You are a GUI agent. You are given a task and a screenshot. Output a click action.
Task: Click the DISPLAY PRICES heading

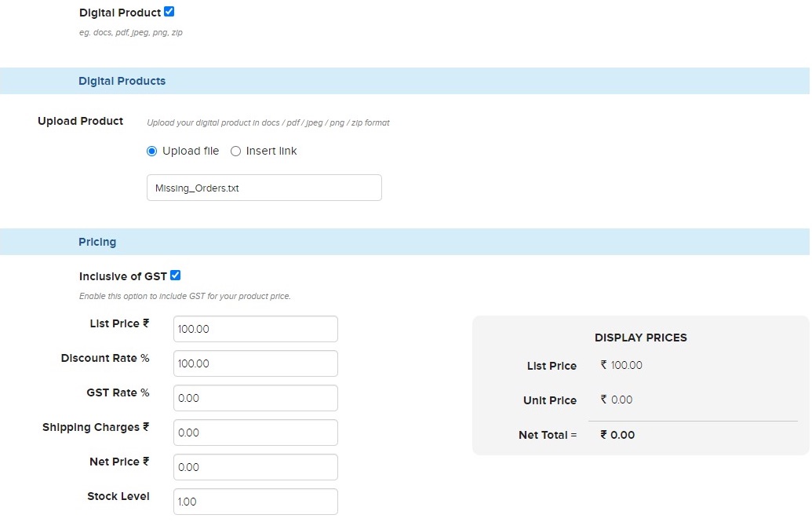tap(641, 338)
